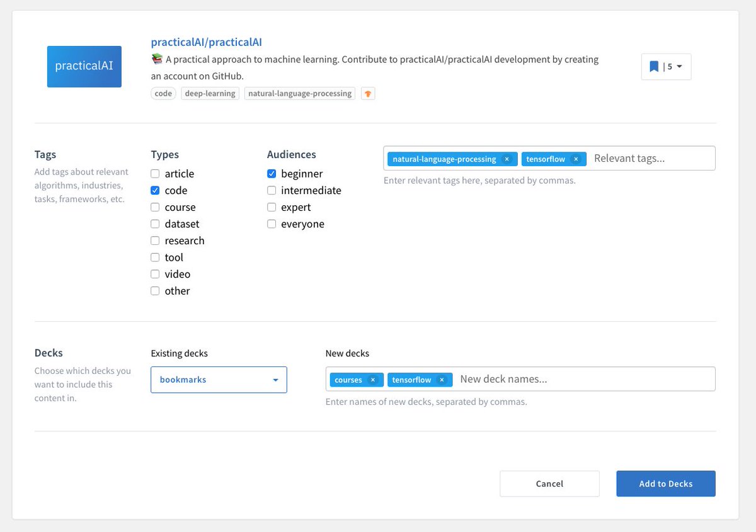Click the Add to Decks button

click(666, 484)
